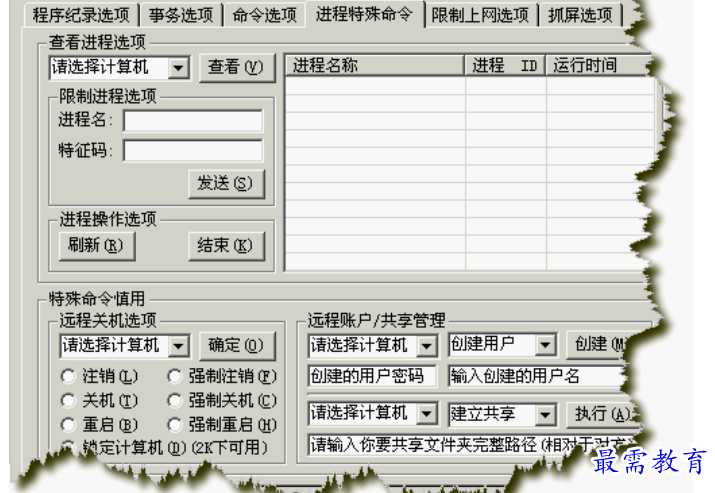Click the 查看(V) button

pyautogui.click(x=237, y=67)
